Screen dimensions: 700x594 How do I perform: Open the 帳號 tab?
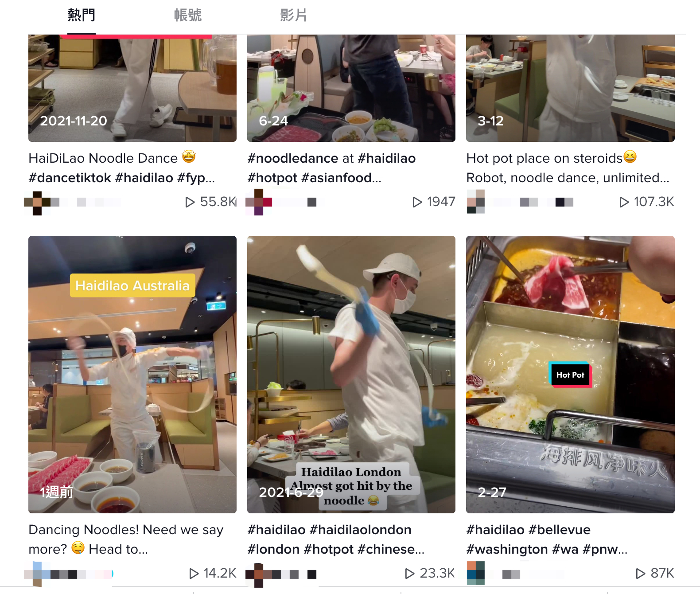tap(188, 16)
